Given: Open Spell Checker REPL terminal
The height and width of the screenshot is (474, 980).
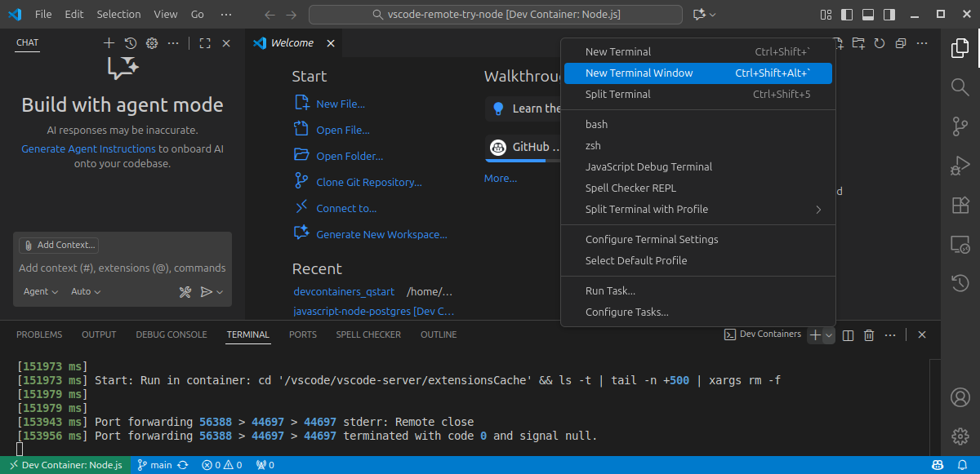Looking at the screenshot, I should pyautogui.click(x=698, y=188).
